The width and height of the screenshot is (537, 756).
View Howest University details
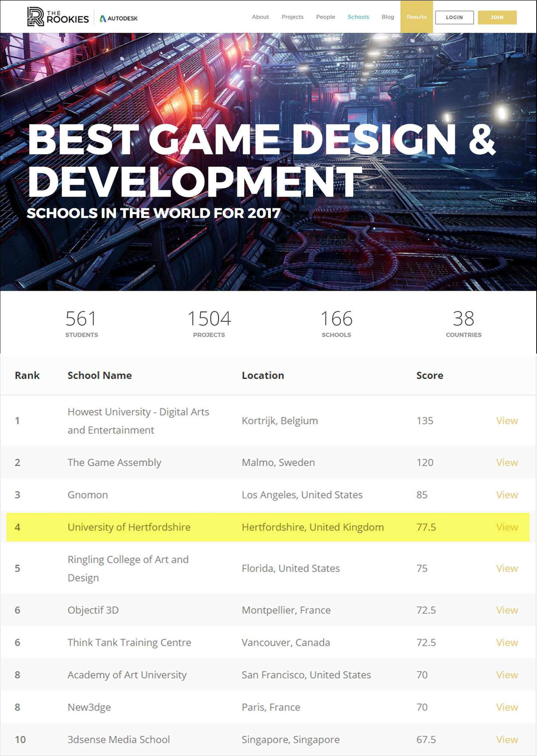click(x=507, y=421)
